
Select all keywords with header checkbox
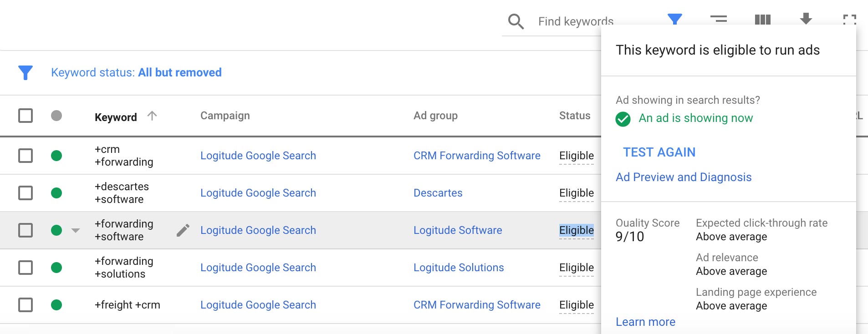(26, 116)
